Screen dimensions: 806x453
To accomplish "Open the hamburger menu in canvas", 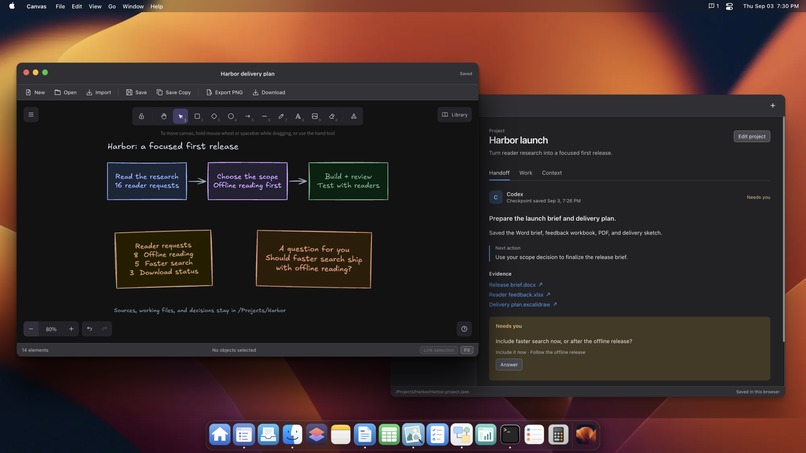I will point(31,115).
